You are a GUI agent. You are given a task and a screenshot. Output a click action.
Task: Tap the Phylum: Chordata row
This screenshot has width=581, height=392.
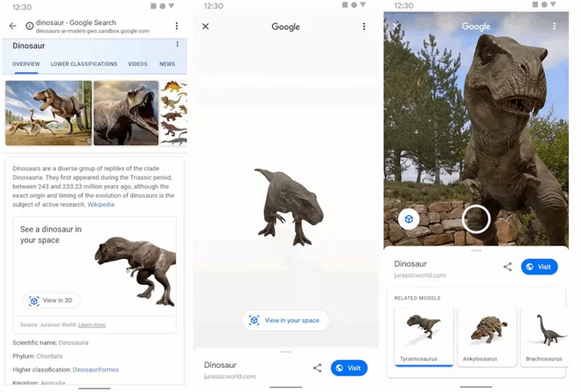[38, 357]
